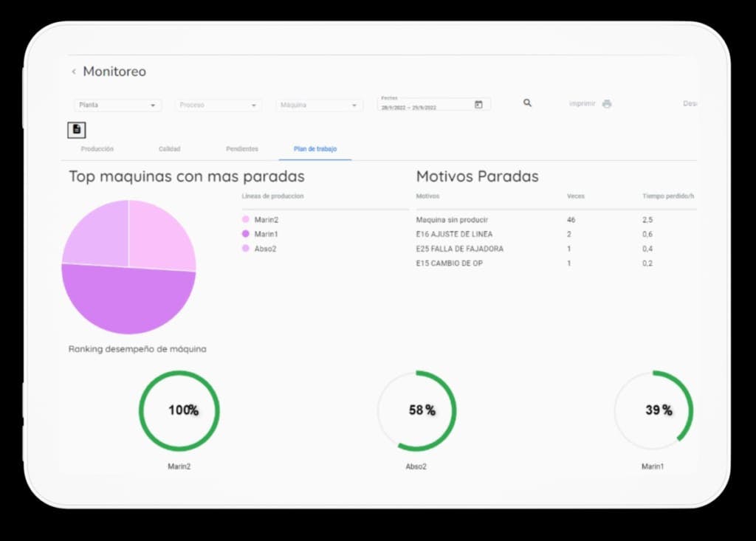The width and height of the screenshot is (756, 541).
Task: Go back using the arrow beside Monitoreo
Action: click(74, 72)
